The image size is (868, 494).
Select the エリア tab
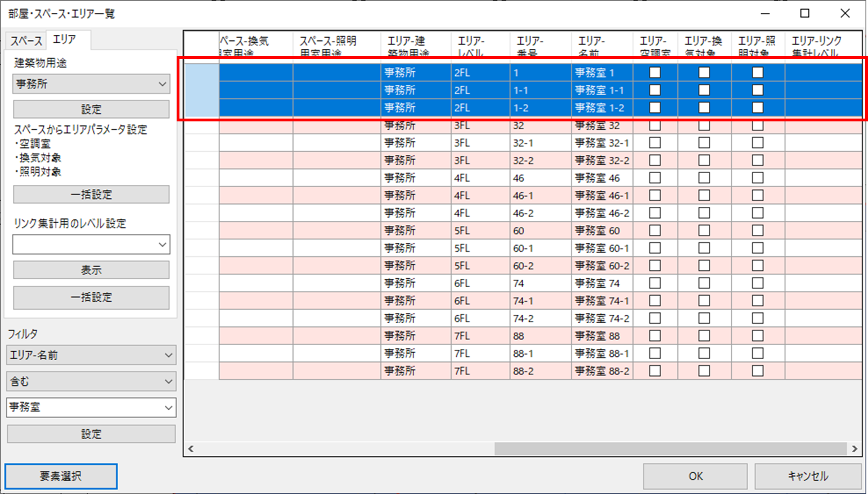pos(64,39)
